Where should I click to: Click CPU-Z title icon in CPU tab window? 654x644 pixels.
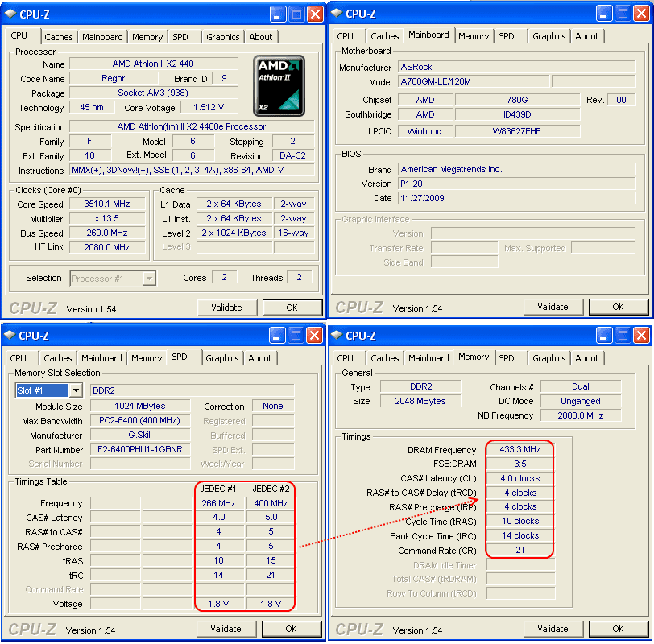[x=10, y=14]
